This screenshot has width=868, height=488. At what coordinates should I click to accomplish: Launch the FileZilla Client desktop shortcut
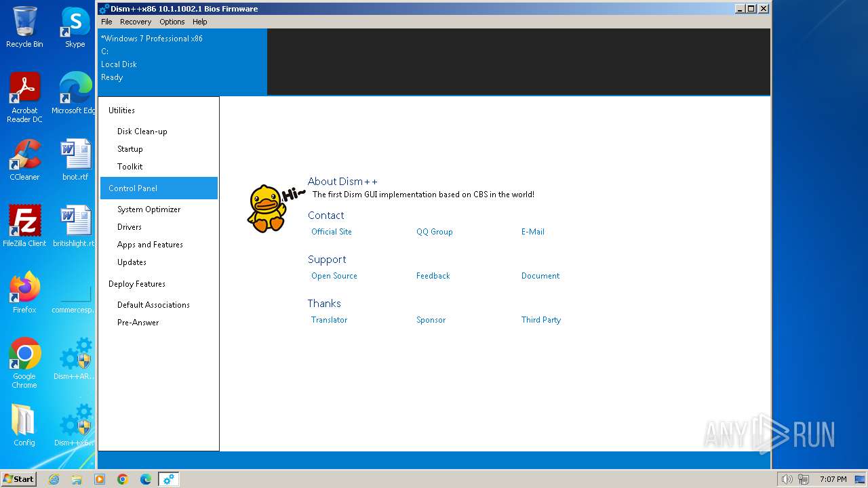click(24, 226)
